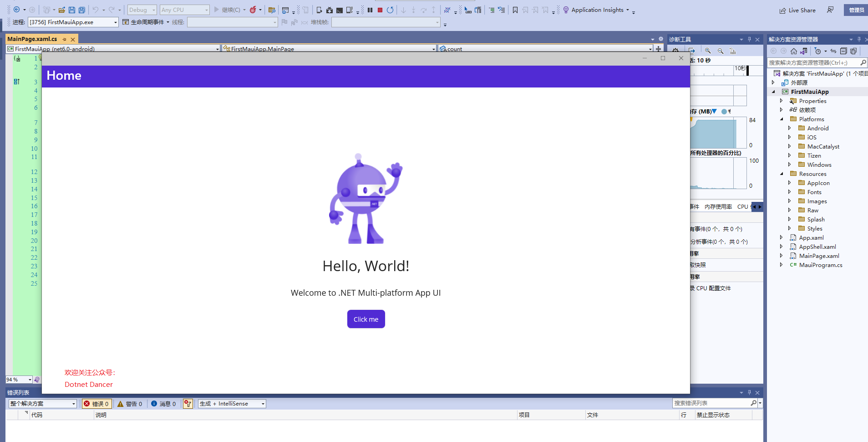Click the Hot Reload flame icon
Image resolution: width=868 pixels, height=442 pixels.
(x=253, y=10)
